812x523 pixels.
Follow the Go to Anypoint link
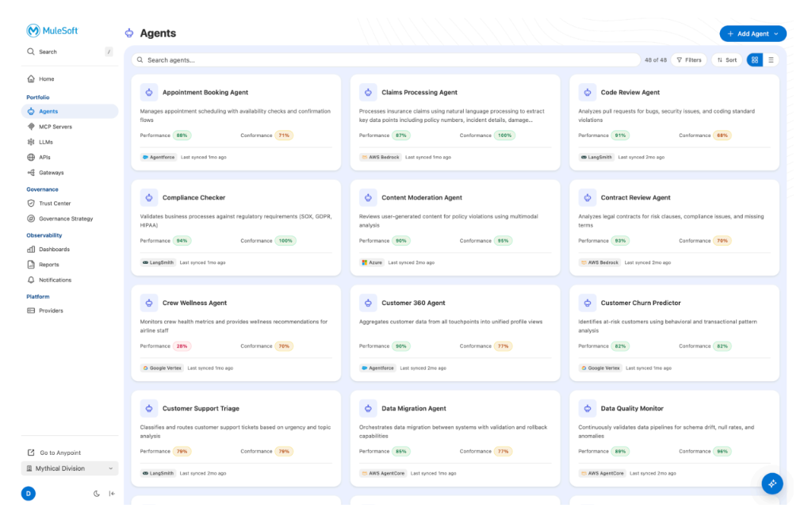(x=60, y=452)
